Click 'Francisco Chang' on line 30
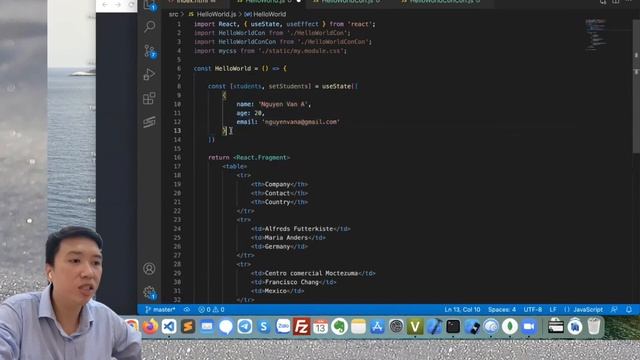 pos(291,282)
